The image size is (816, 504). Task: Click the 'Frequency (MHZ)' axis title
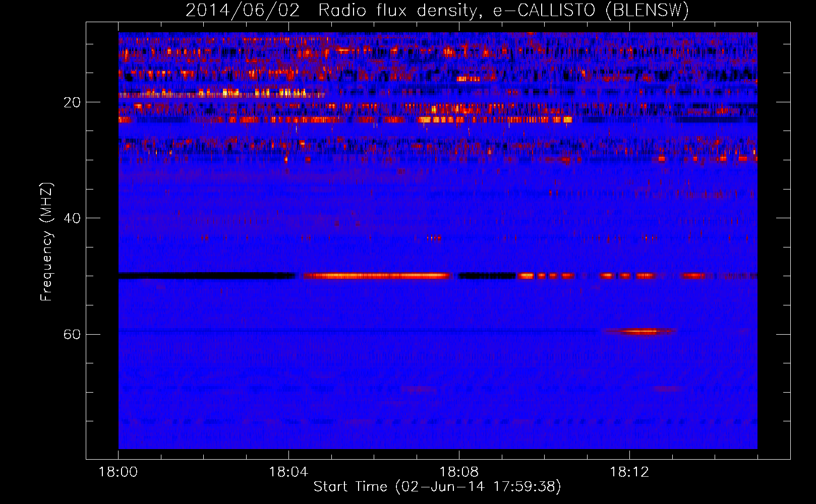(46, 242)
